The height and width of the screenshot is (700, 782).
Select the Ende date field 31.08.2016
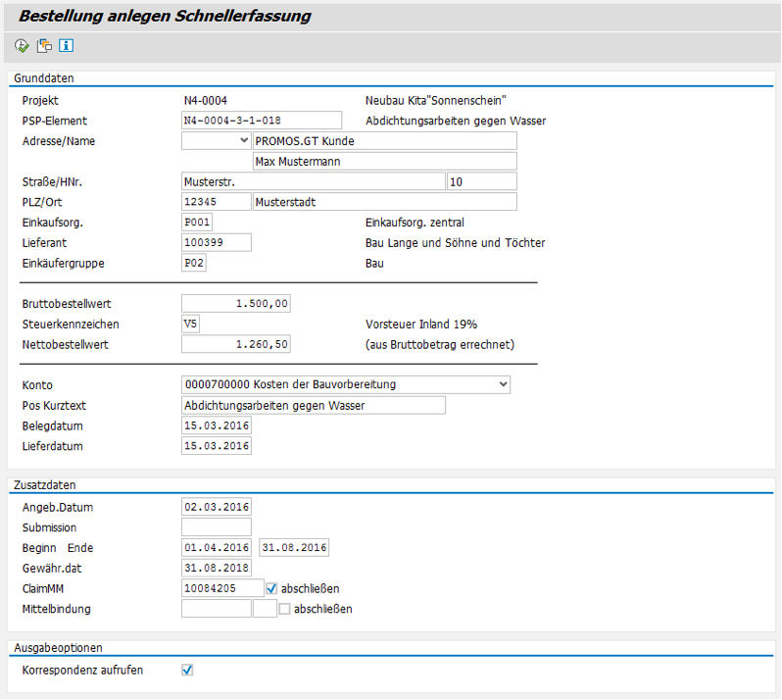(294, 547)
